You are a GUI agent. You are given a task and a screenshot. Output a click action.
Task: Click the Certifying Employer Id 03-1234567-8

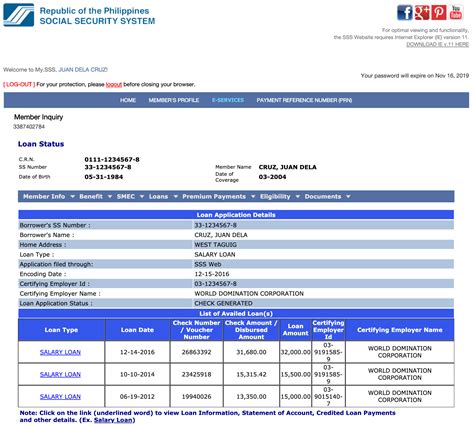pyautogui.click(x=215, y=284)
